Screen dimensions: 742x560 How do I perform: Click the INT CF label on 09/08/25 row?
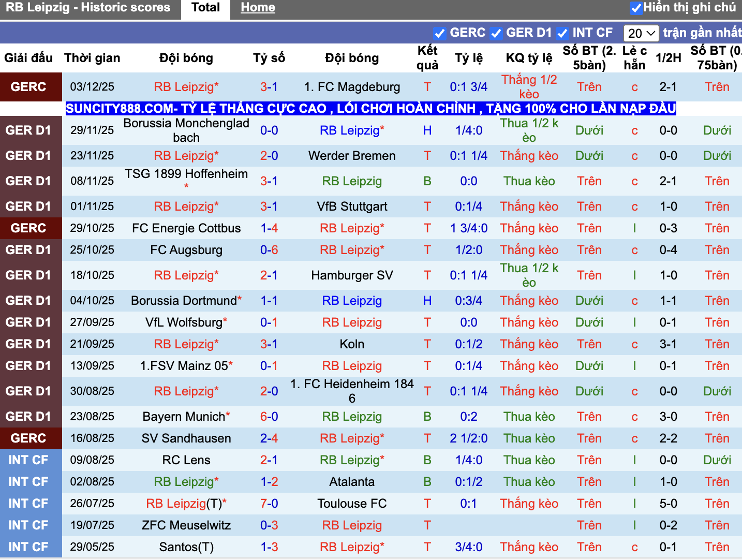click(x=28, y=460)
